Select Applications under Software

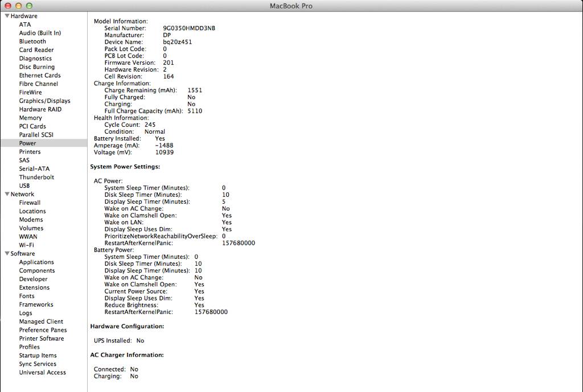coord(36,262)
